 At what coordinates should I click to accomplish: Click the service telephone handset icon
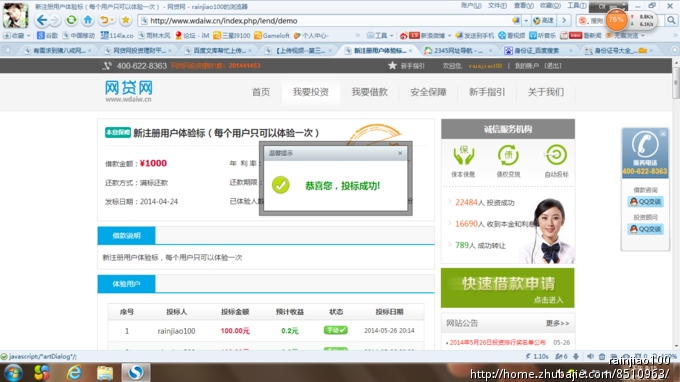click(645, 144)
